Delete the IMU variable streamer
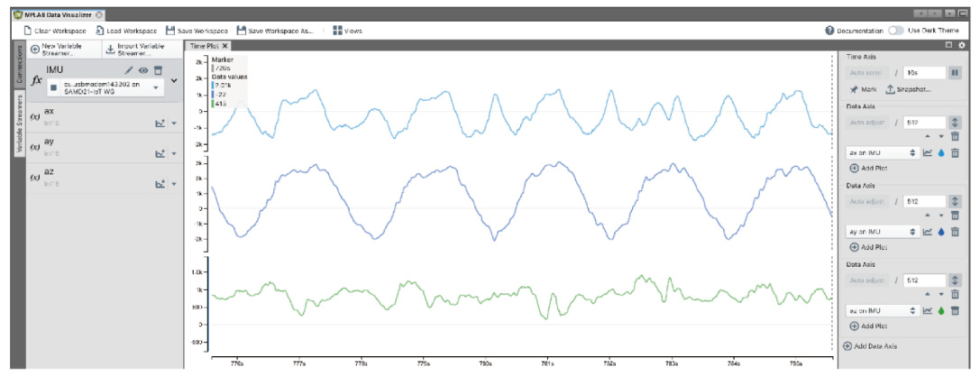 click(x=157, y=69)
